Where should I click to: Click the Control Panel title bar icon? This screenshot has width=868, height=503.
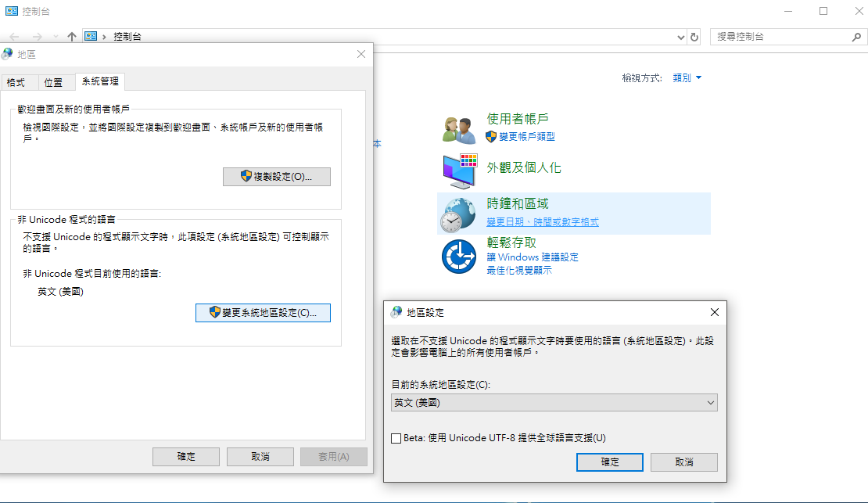[x=12, y=11]
